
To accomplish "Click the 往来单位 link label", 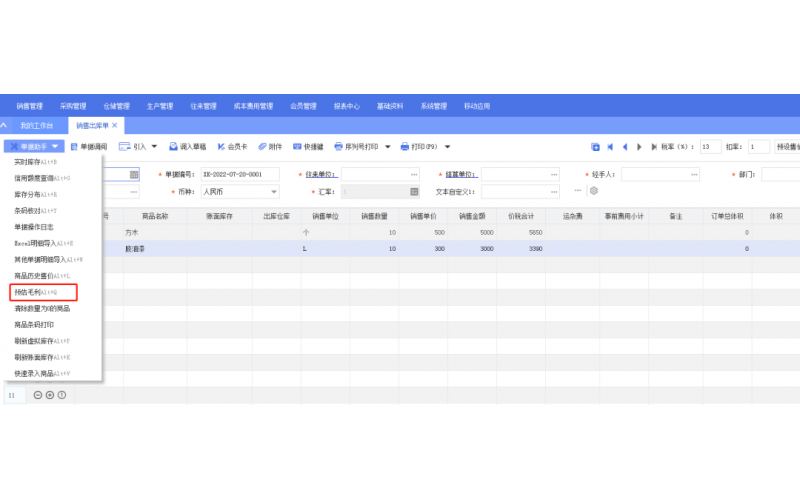I will (x=320, y=174).
